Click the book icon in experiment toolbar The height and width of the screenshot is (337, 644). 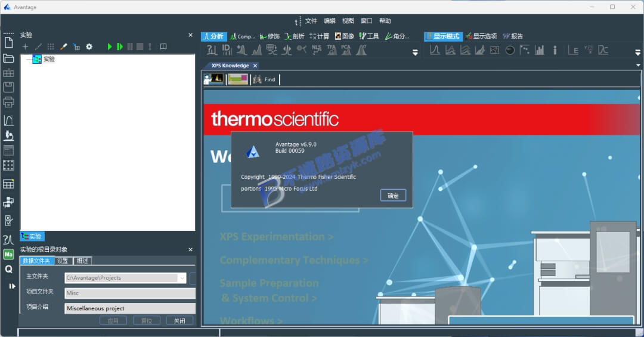163,47
